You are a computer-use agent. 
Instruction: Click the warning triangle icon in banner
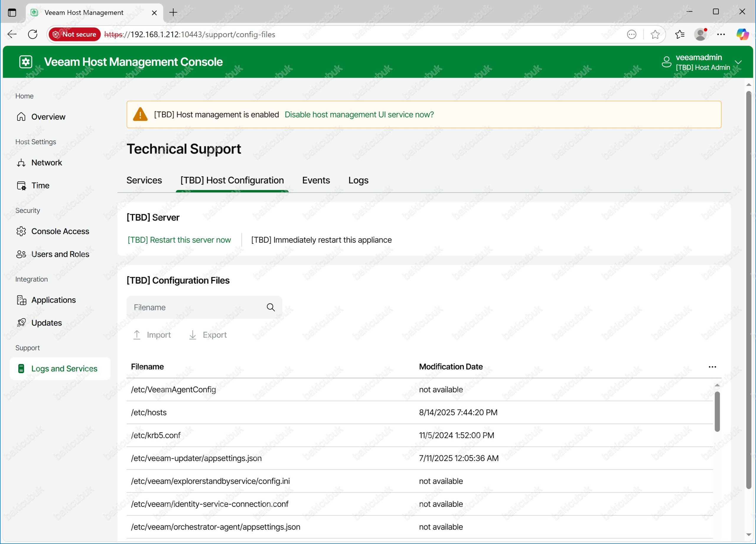click(x=140, y=114)
